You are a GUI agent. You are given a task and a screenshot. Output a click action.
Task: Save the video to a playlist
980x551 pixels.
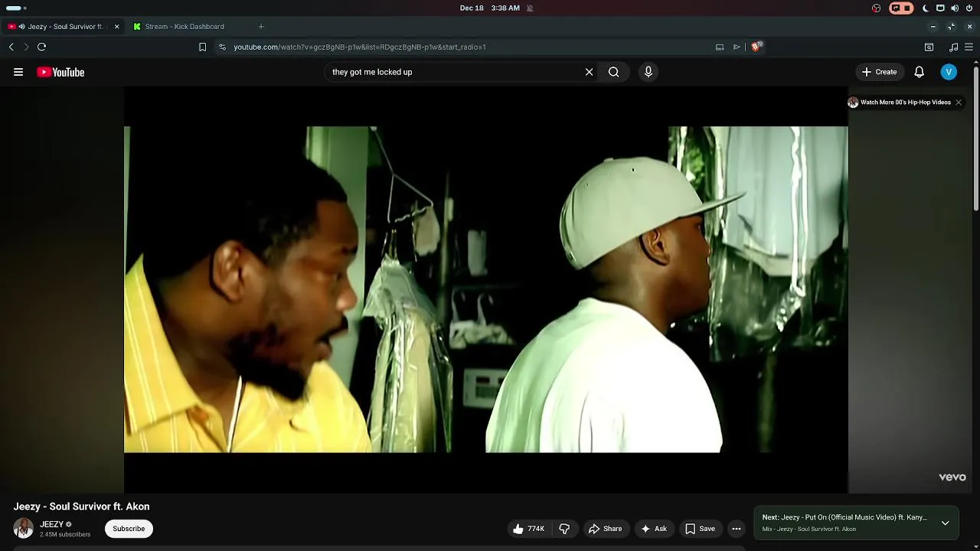(700, 529)
